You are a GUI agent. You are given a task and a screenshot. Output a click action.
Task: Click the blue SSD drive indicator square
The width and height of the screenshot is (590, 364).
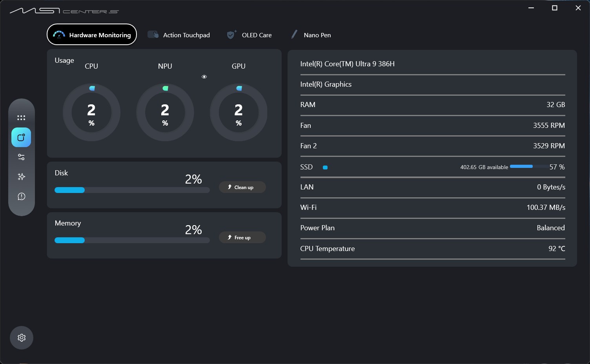pos(325,167)
